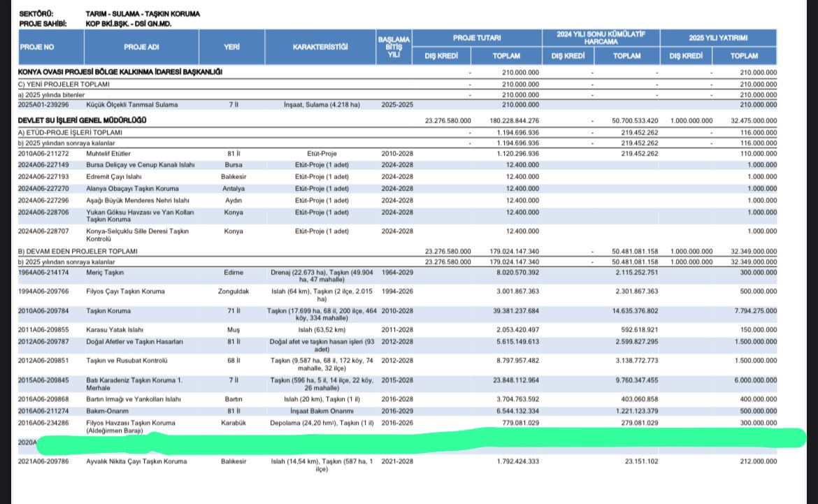Click the green highlighted redacted row
The width and height of the screenshot is (818, 504).
coord(419,440)
